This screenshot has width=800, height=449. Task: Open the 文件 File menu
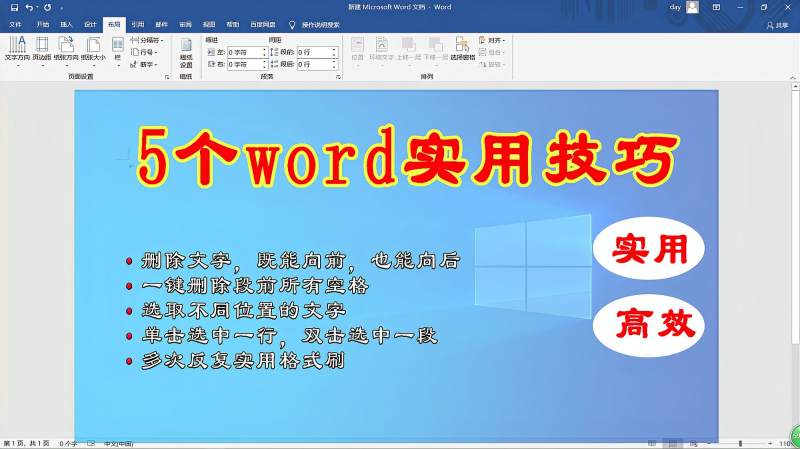pyautogui.click(x=15, y=24)
